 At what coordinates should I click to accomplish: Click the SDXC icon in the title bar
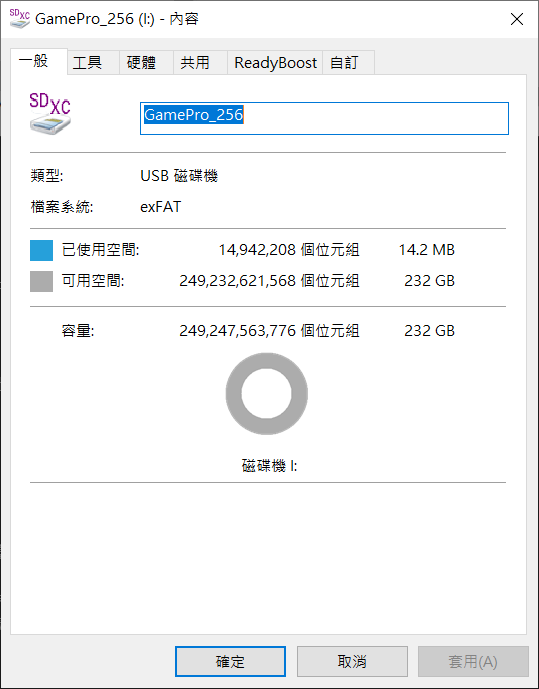[19, 18]
